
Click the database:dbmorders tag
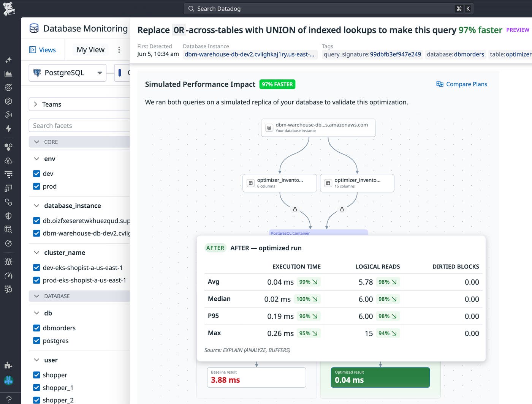455,54
